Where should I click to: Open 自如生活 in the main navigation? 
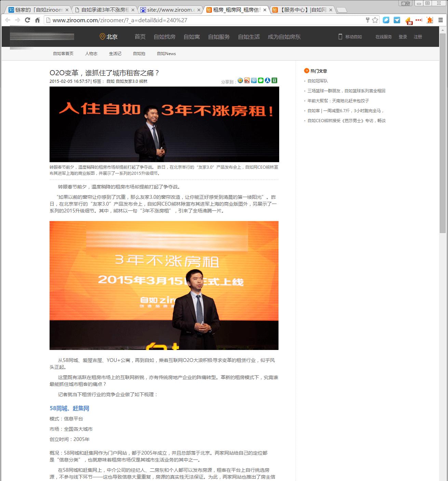point(249,37)
